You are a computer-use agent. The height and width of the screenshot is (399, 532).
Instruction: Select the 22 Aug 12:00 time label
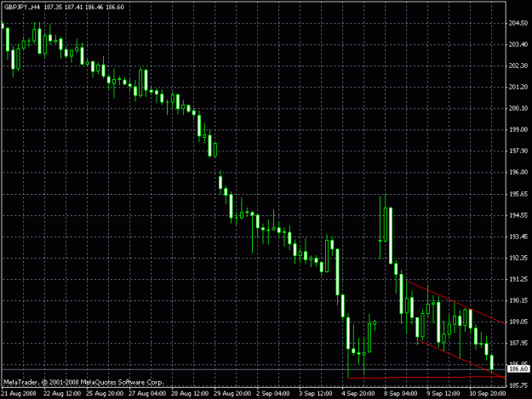click(x=62, y=394)
